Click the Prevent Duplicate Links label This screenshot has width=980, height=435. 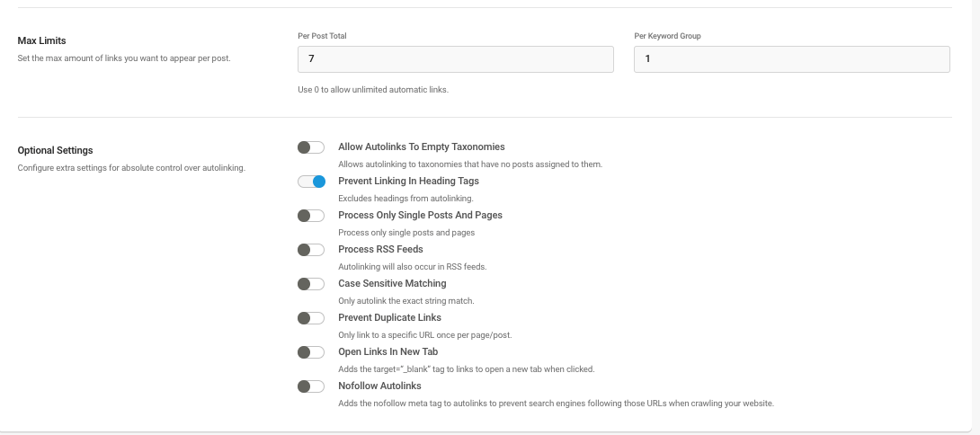click(x=389, y=317)
